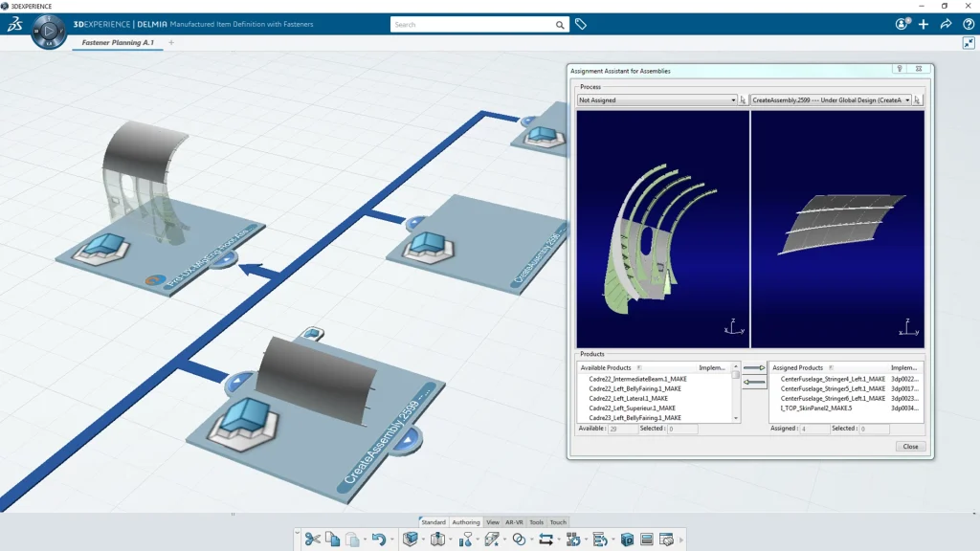Click the dialog help question mark icon
Image resolution: width=980 pixels, height=551 pixels.
click(900, 69)
